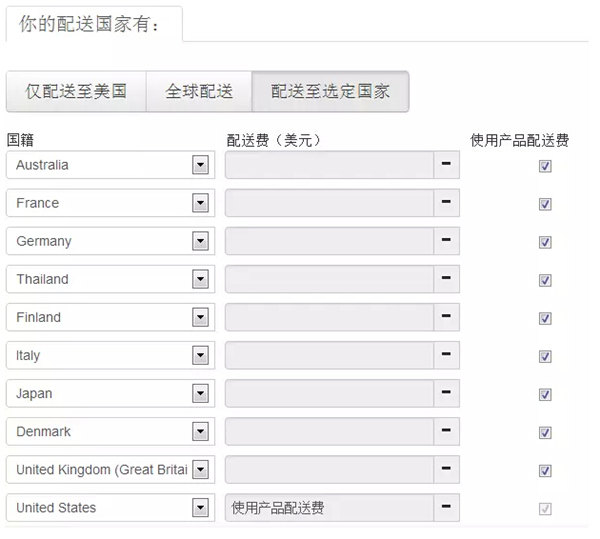This screenshot has height=539, width=600.
Task: Remove Denmark row with the minus icon
Action: tap(446, 432)
